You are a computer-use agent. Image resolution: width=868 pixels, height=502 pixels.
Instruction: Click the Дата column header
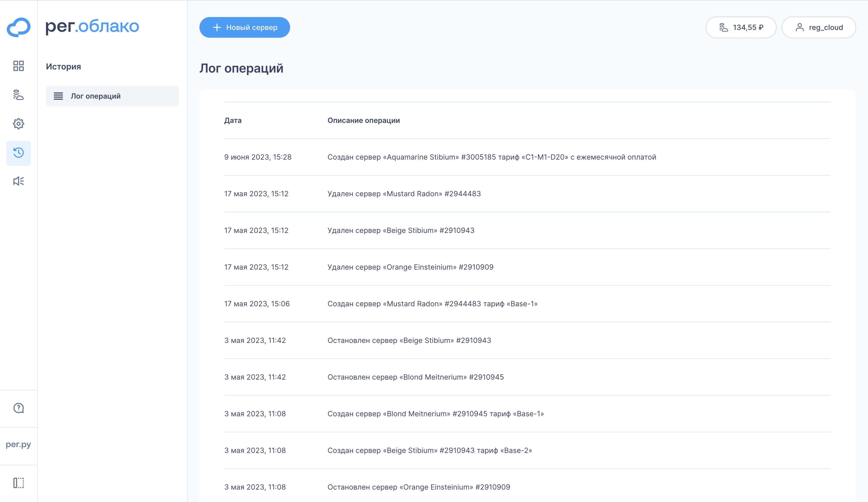point(233,121)
